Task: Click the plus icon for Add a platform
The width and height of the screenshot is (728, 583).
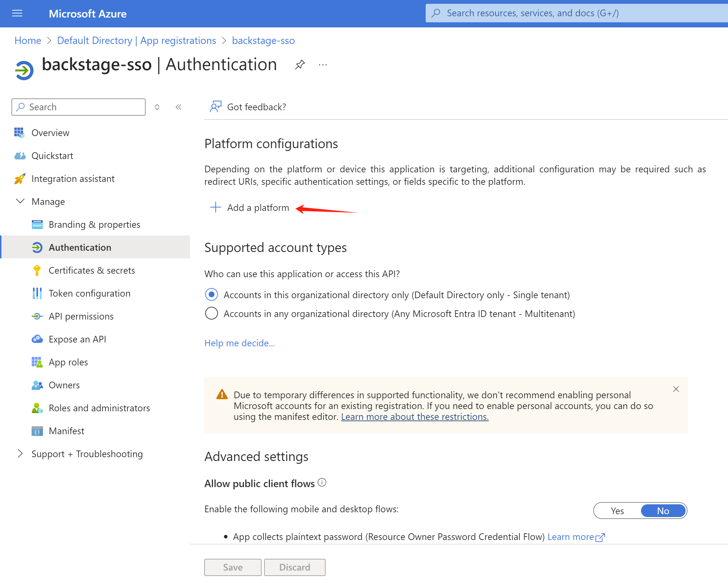Action: pyautogui.click(x=215, y=207)
